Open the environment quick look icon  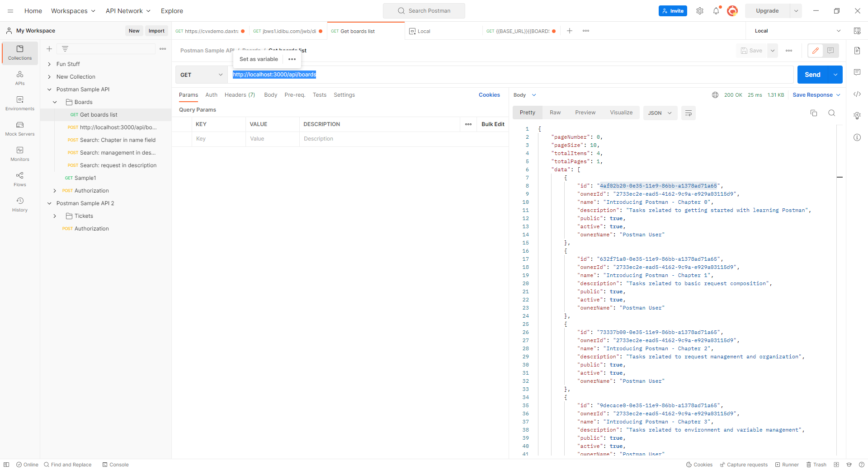(x=857, y=31)
